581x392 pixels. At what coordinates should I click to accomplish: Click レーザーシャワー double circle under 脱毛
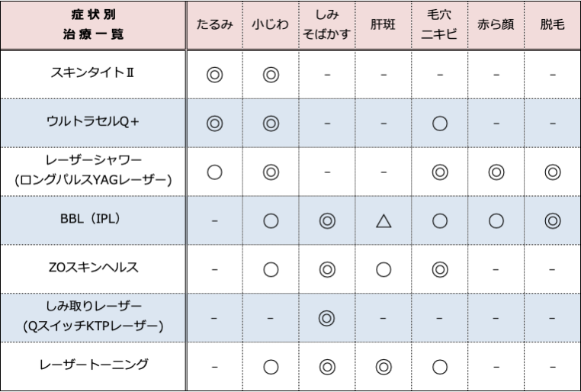(552, 172)
